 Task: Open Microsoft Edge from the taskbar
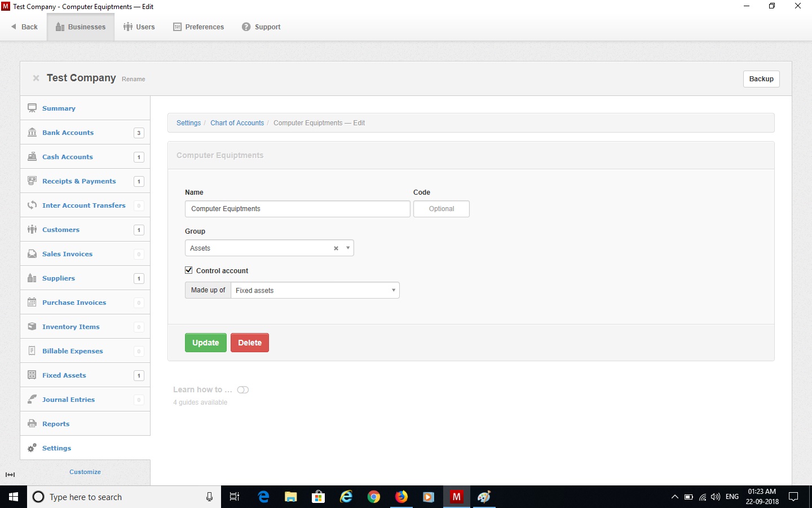(263, 497)
